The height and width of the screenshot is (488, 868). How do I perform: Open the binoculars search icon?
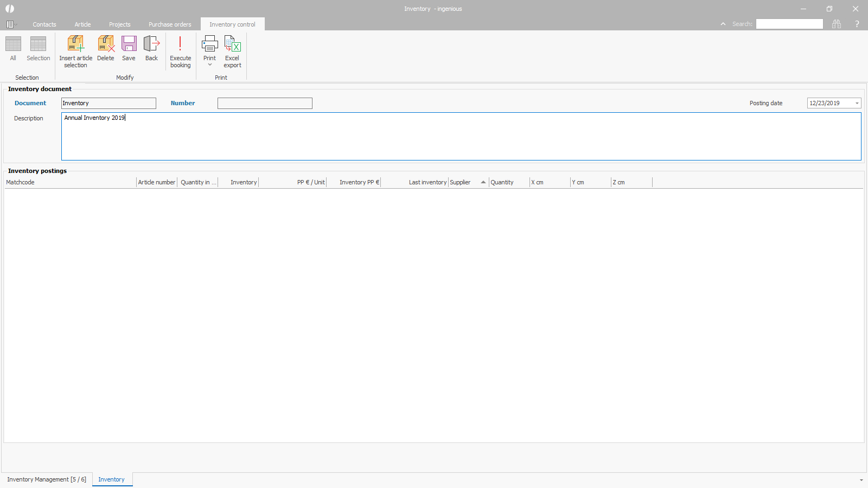click(x=837, y=24)
